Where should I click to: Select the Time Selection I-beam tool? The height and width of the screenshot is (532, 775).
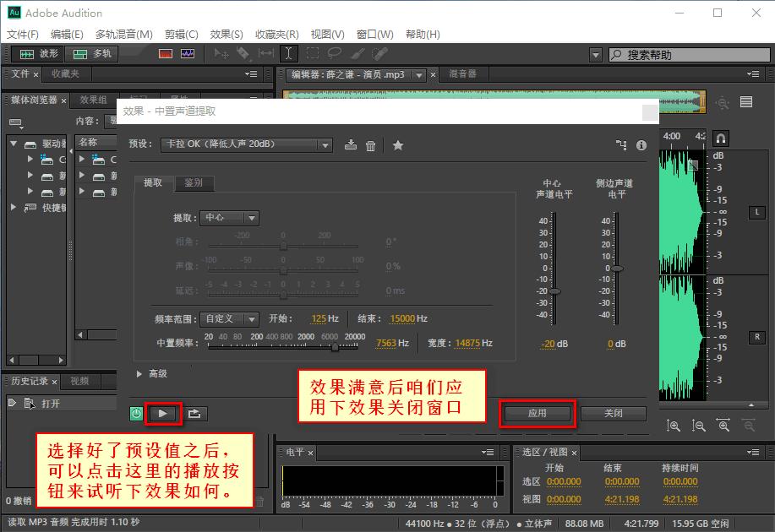click(x=287, y=52)
